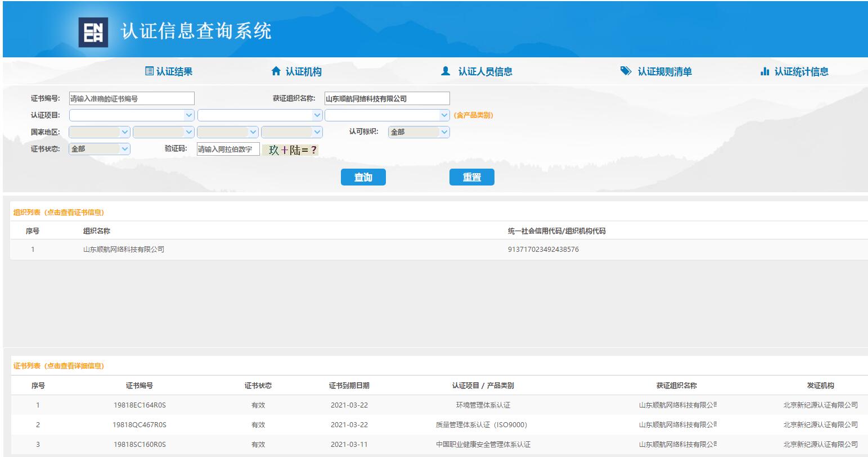Go to 认证人员信息 page
Viewport: 868px width, 457px height.
coord(485,71)
